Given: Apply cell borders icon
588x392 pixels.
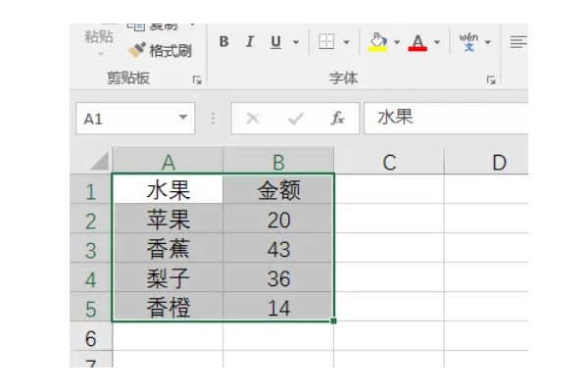Looking at the screenshot, I should click(x=326, y=41).
